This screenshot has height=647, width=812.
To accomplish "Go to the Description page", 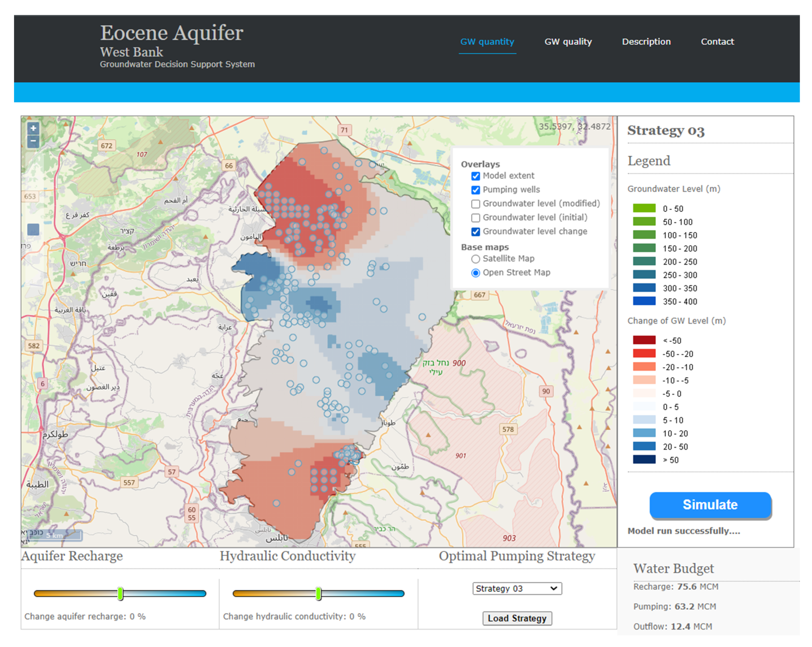I will coord(646,42).
